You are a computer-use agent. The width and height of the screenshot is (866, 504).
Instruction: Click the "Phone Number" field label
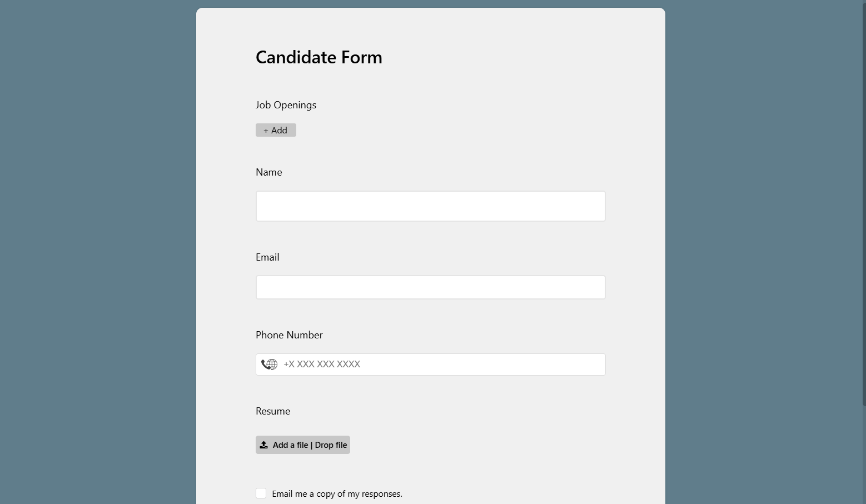[289, 335]
